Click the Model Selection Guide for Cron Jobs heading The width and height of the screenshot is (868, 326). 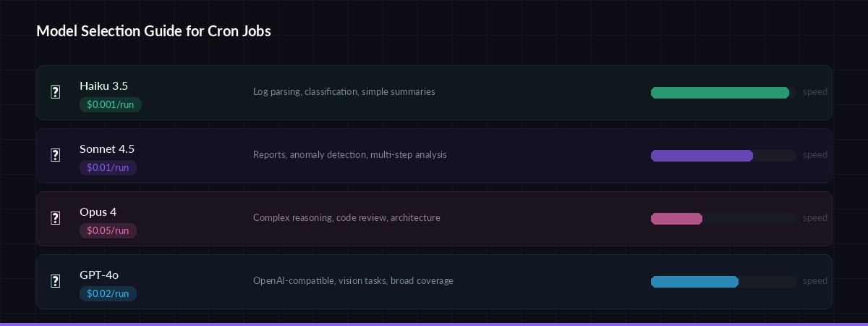coord(153,31)
